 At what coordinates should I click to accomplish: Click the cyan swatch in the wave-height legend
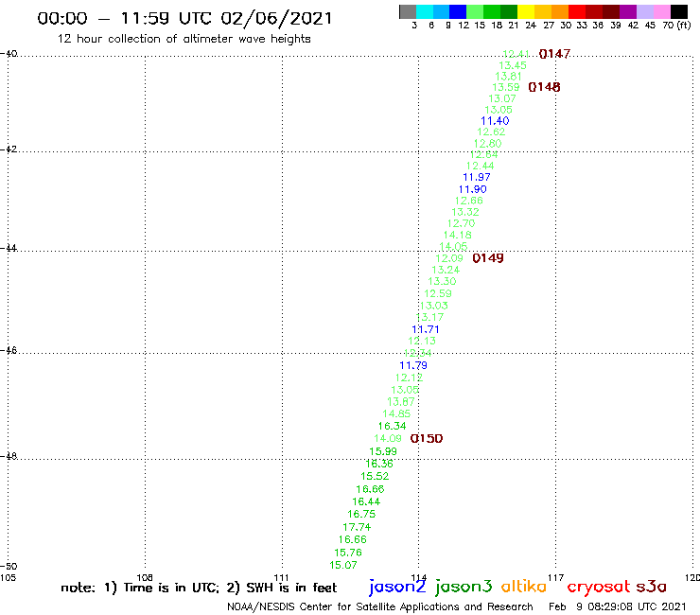[425, 11]
